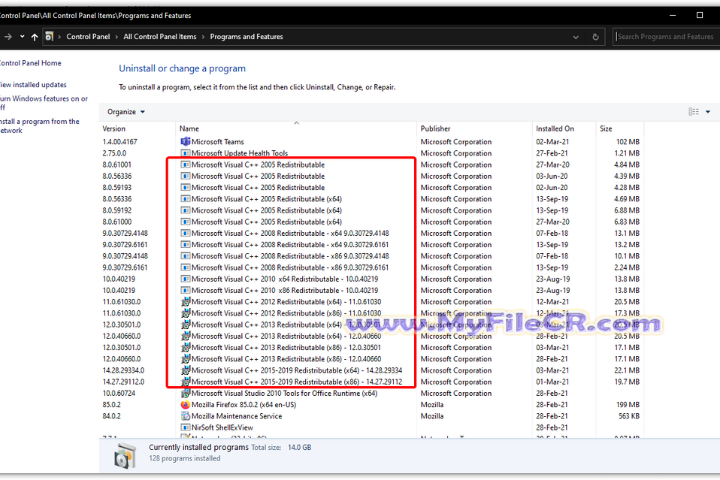This screenshot has height=480, width=720.
Task: Click icon of Visual C++ 2012 Redistributable (x86)
Action: [185, 313]
